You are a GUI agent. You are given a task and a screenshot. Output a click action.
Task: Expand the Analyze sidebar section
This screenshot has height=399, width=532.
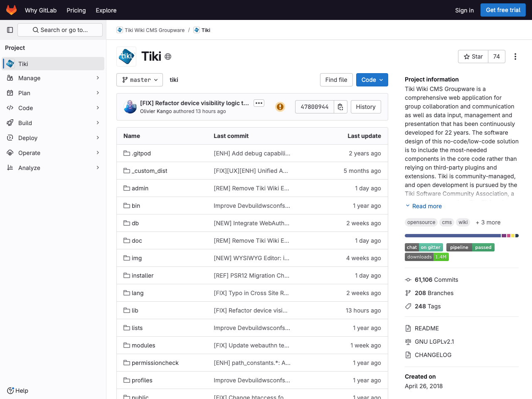pyautogui.click(x=53, y=168)
